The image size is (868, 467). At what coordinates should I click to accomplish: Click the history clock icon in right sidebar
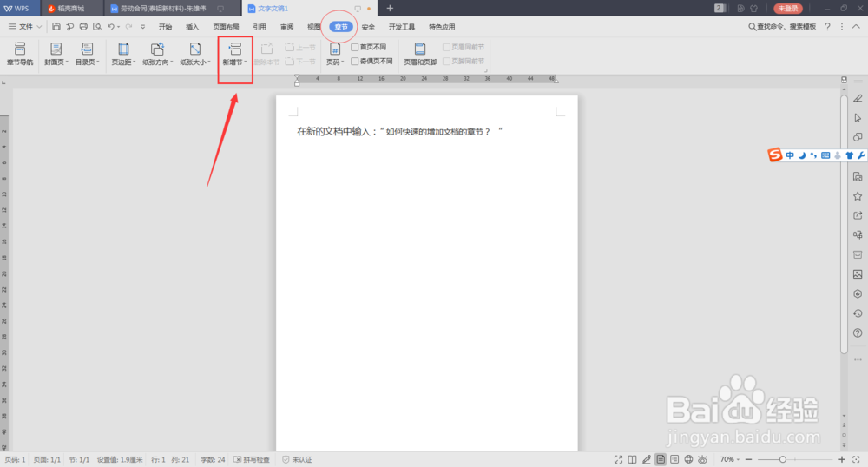coord(858,313)
